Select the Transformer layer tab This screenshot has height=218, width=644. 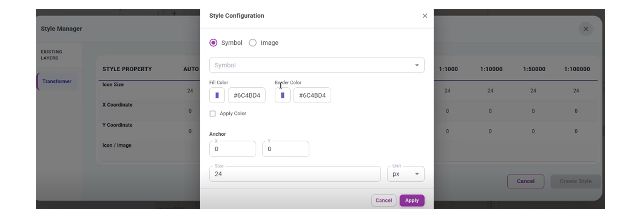[57, 81]
